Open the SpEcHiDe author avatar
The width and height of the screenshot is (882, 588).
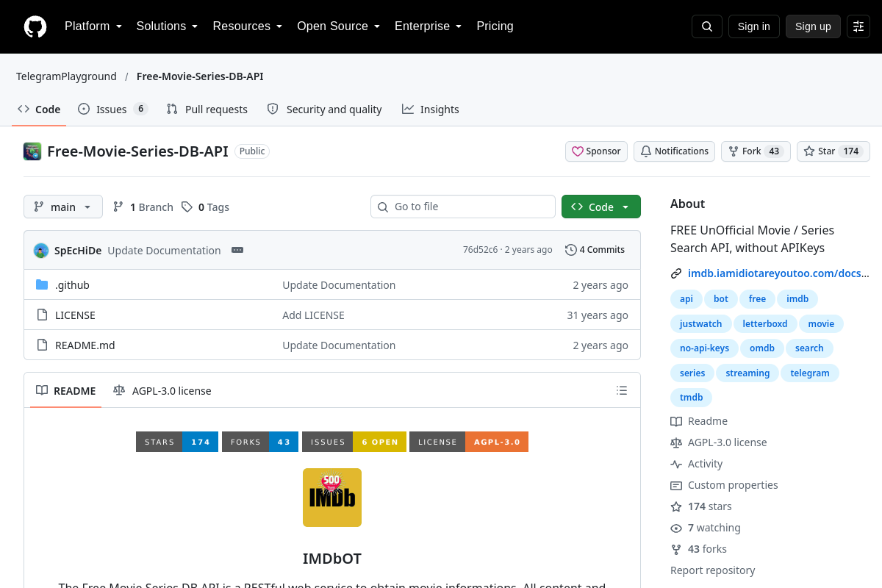point(41,251)
